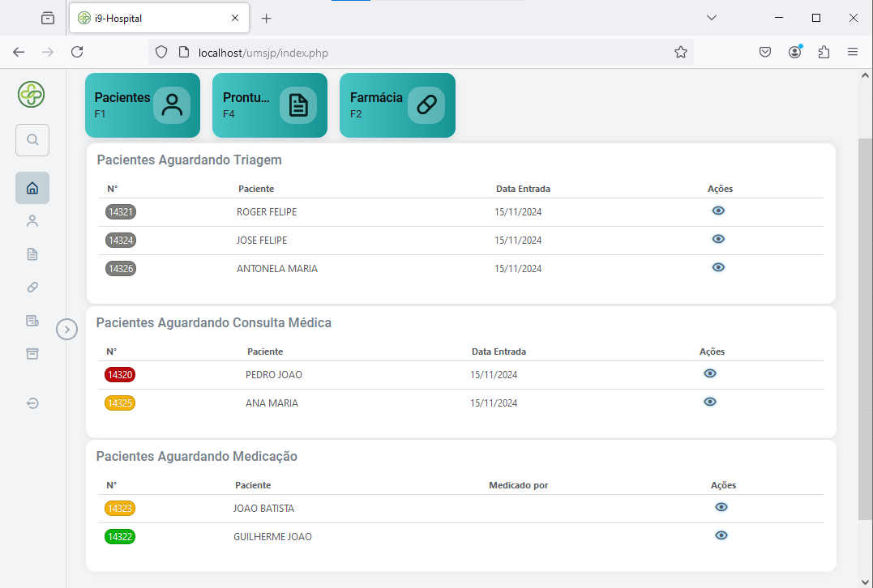Open the extensions puzzle icon
Viewport: 873px width, 588px height.
pos(824,53)
